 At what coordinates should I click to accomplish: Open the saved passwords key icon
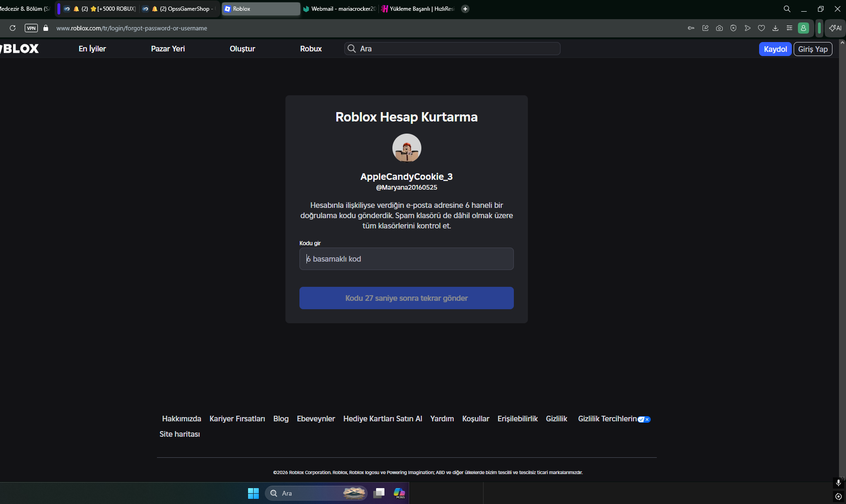[x=691, y=28]
